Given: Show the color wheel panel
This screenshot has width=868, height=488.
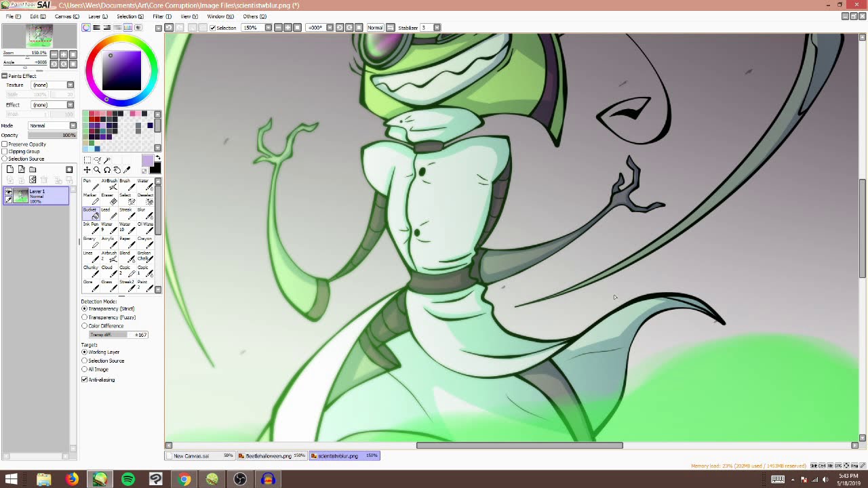Looking at the screenshot, I should coord(86,28).
